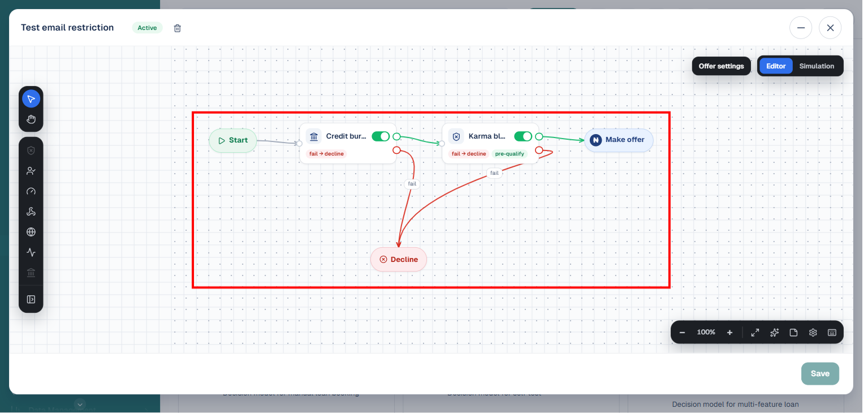Viewport: 868px width, 413px height.
Task: Show keyboard shortcuts via the keyboard icon
Action: coord(832,333)
